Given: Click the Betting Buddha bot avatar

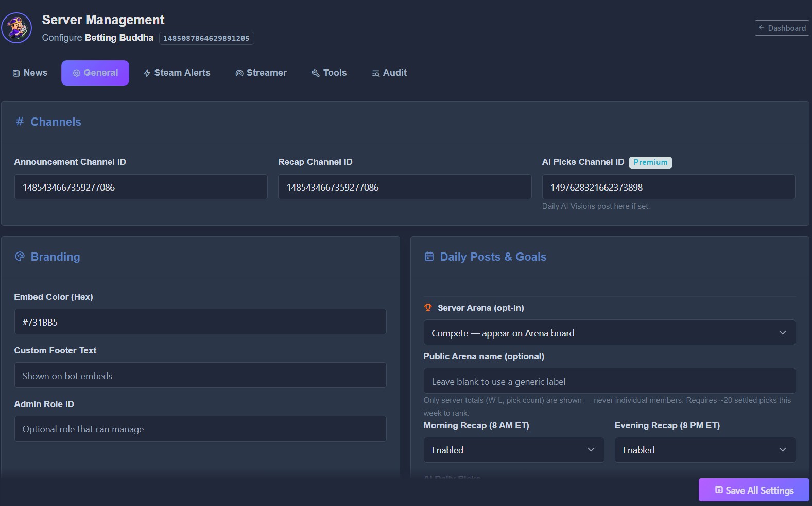Looking at the screenshot, I should click(x=16, y=28).
